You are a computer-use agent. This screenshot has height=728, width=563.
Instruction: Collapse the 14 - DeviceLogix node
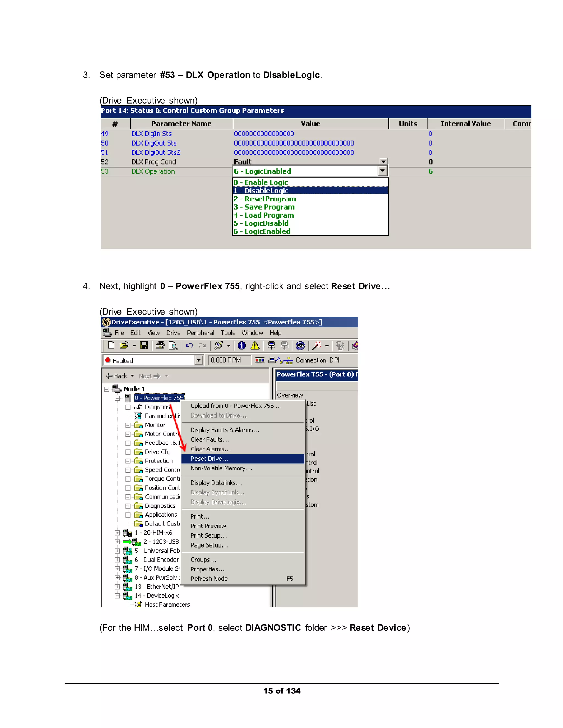pos(117,596)
